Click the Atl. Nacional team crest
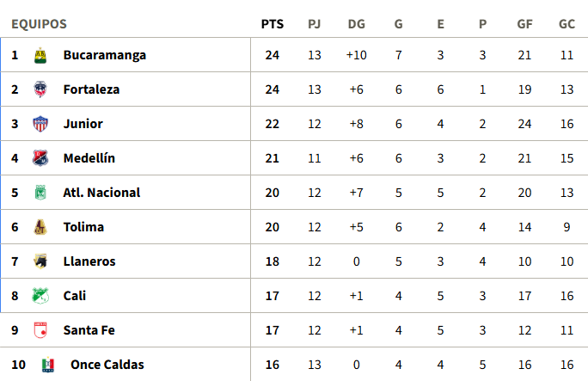 (40, 193)
